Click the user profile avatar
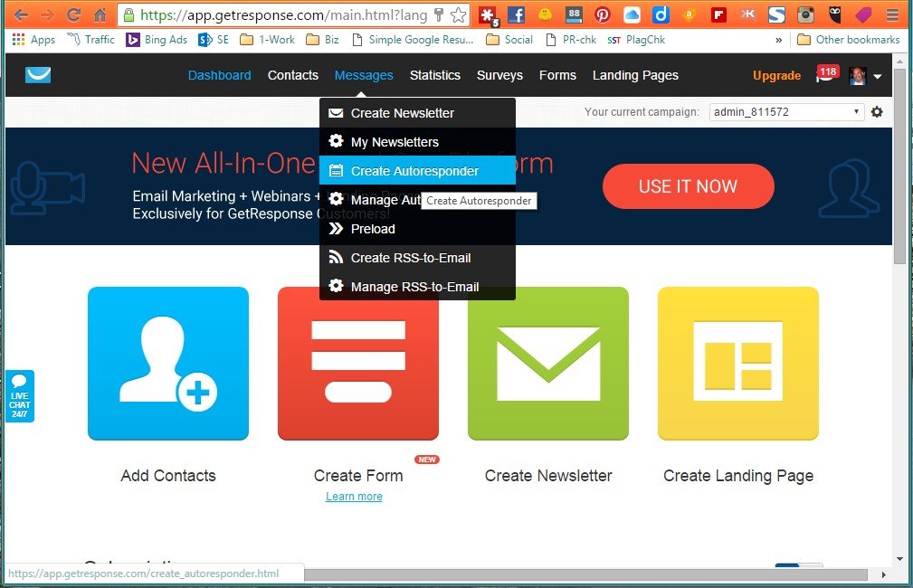 pos(857,76)
